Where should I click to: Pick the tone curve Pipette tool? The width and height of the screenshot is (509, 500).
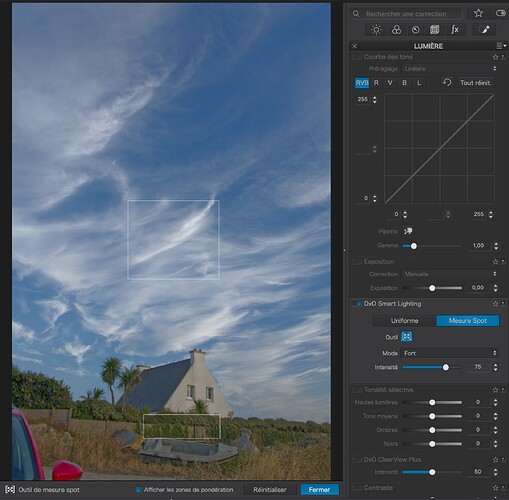pyautogui.click(x=408, y=231)
